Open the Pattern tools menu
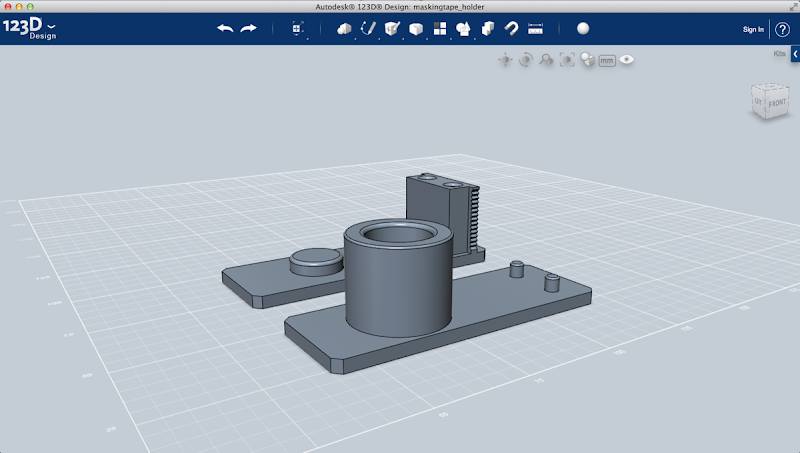 point(440,29)
